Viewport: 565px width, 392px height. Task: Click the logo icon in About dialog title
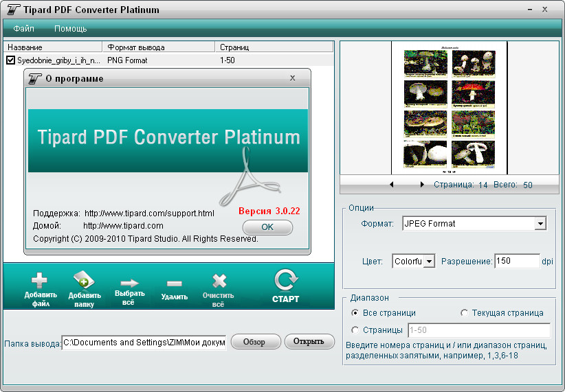point(35,78)
